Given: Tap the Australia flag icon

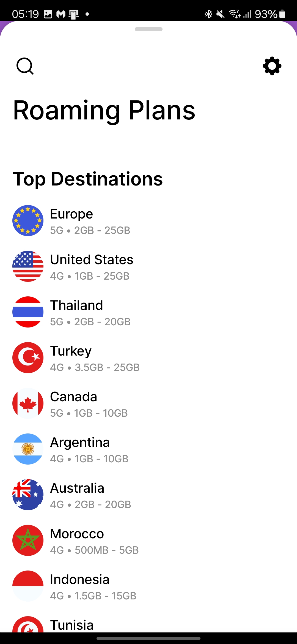Looking at the screenshot, I should click(28, 495).
